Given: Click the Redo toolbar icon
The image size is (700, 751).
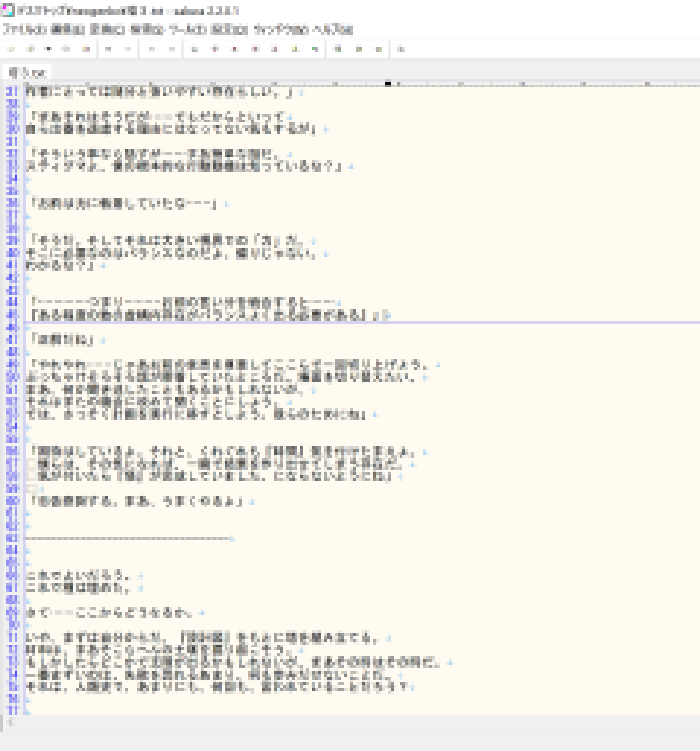Looking at the screenshot, I should (x=128, y=49).
